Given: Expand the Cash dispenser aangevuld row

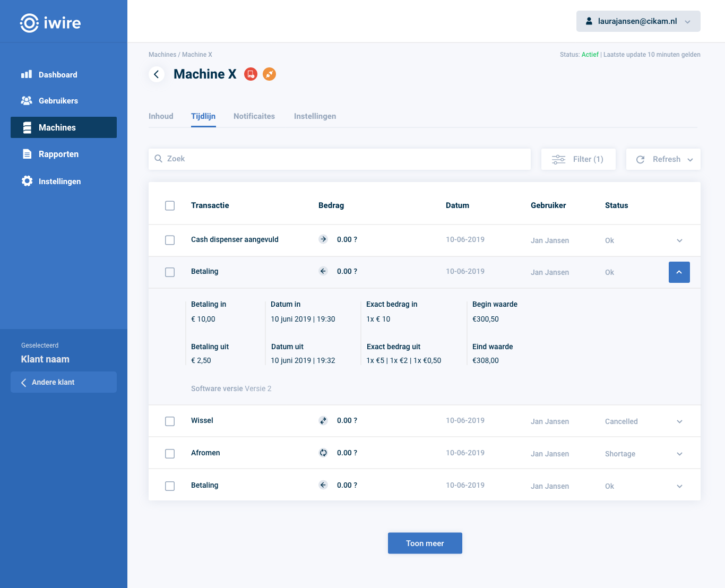Looking at the screenshot, I should (679, 240).
